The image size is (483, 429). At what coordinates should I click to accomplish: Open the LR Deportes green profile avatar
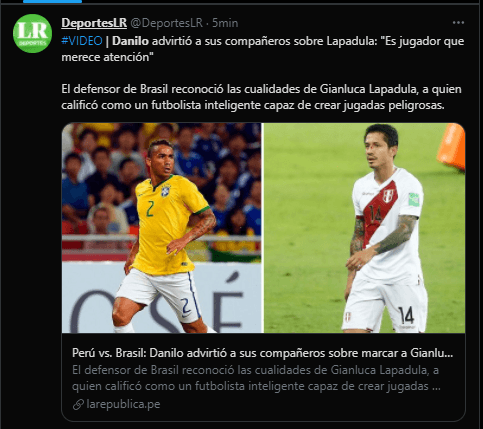tap(32, 33)
